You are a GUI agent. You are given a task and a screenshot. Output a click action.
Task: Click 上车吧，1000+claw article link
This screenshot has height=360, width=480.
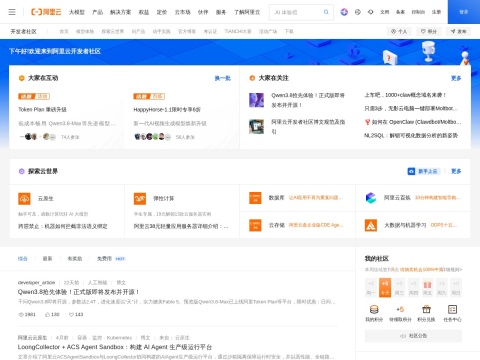[x=405, y=95]
